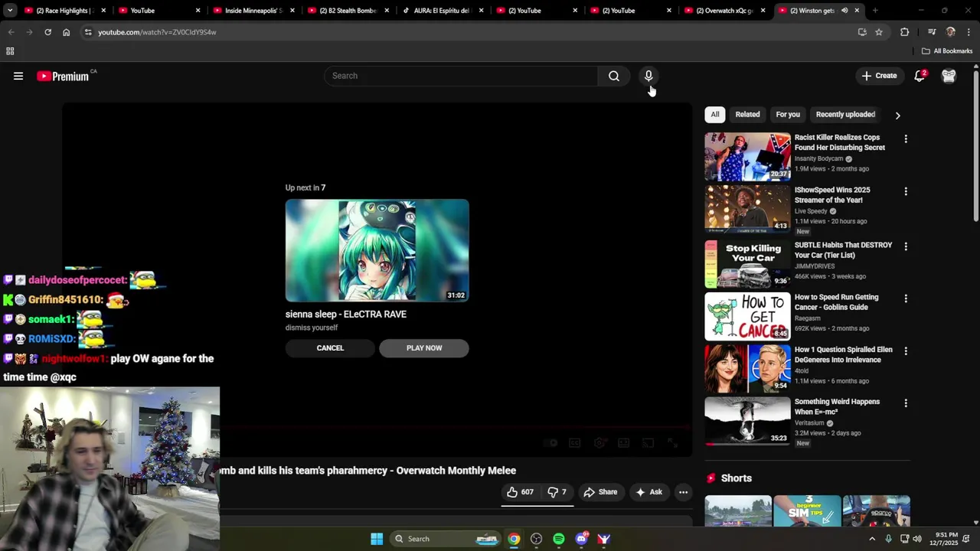Screen dimensions: 980x551
Task: Reload the page in Chrome
Action: 47,32
